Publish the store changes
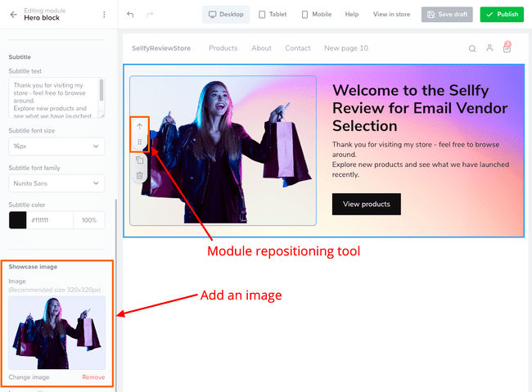Viewport: 532px width, 392px height. pyautogui.click(x=502, y=14)
